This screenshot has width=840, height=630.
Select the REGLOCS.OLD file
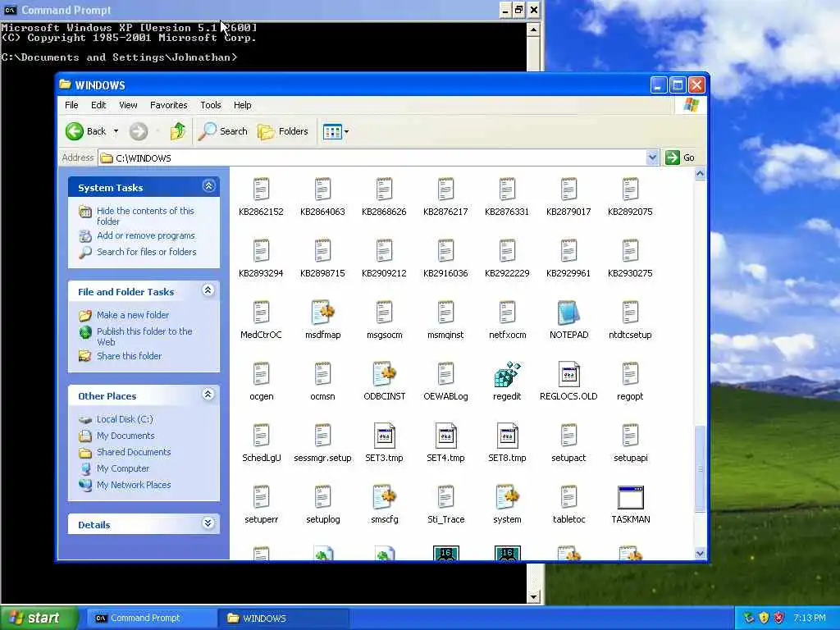coord(568,374)
